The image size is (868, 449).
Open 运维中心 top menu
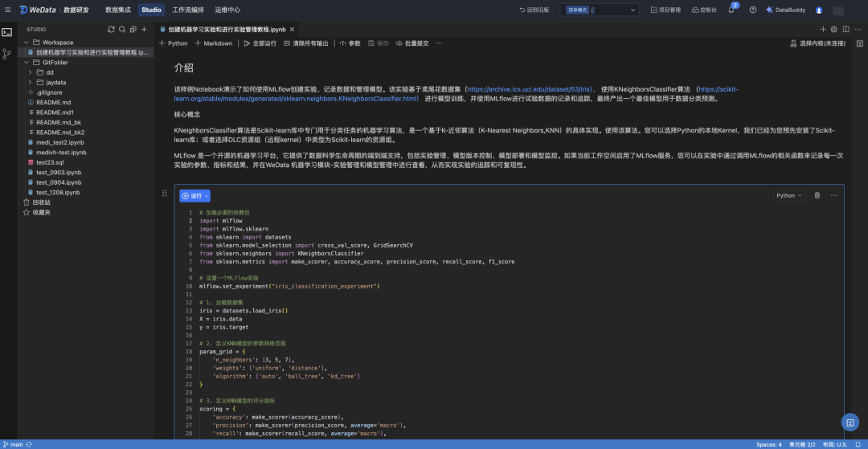227,10
